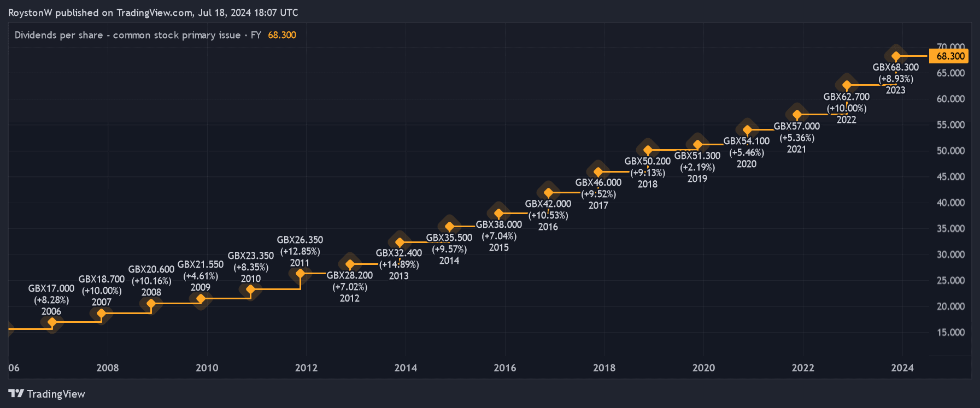This screenshot has width=980, height=408.
Task: Click the Dividends per share legend title
Action: (127, 35)
